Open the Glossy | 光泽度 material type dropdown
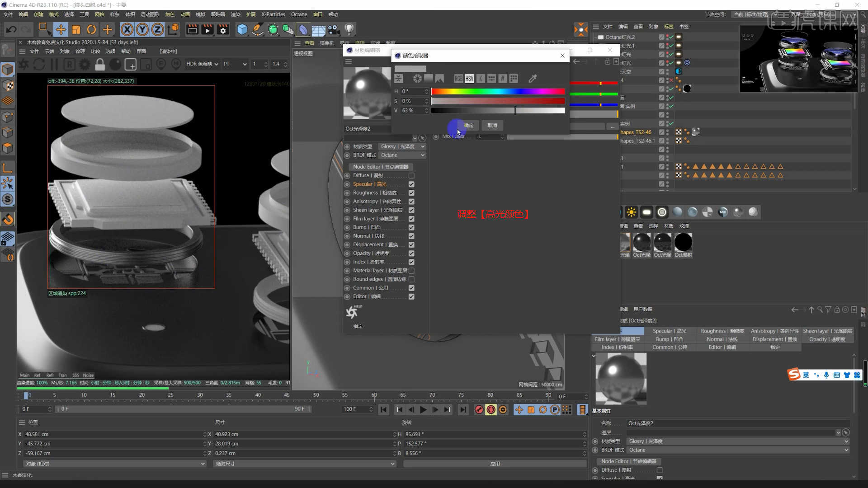This screenshot has width=868, height=488. click(401, 146)
